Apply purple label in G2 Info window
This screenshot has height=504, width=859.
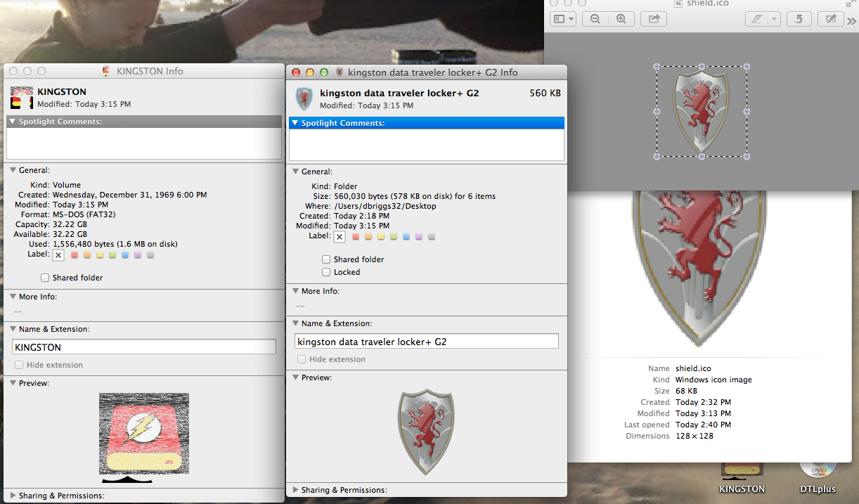click(419, 237)
